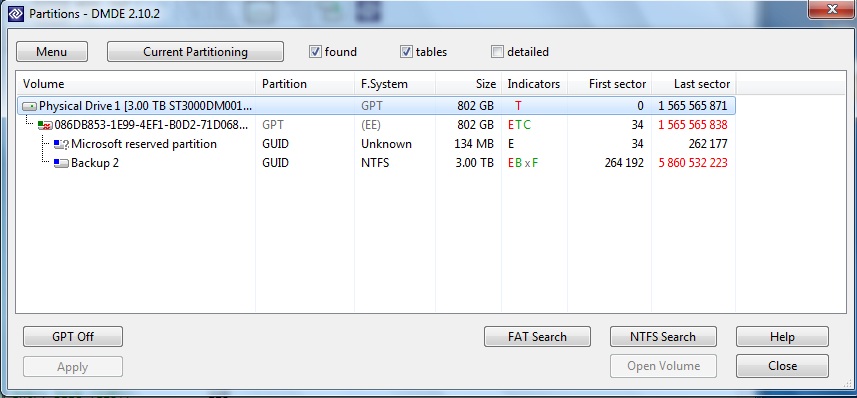
Task: Sort by the Size column header
Action: click(468, 84)
